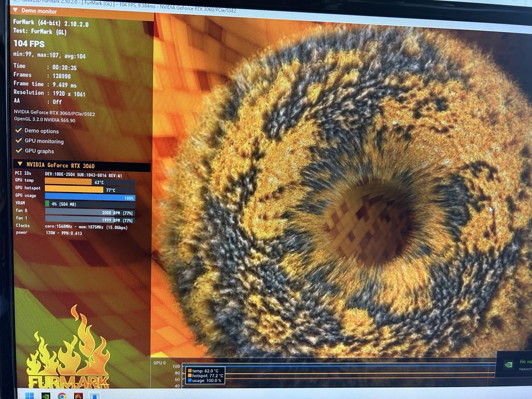The width and height of the screenshot is (532, 399).
Task: Toggle the GPU monitoring checkbox
Action: pyautogui.click(x=19, y=140)
